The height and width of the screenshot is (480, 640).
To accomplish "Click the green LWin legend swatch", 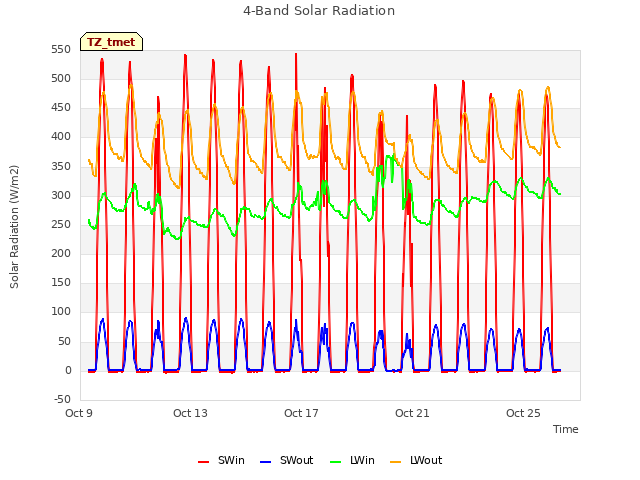I will (x=335, y=462).
